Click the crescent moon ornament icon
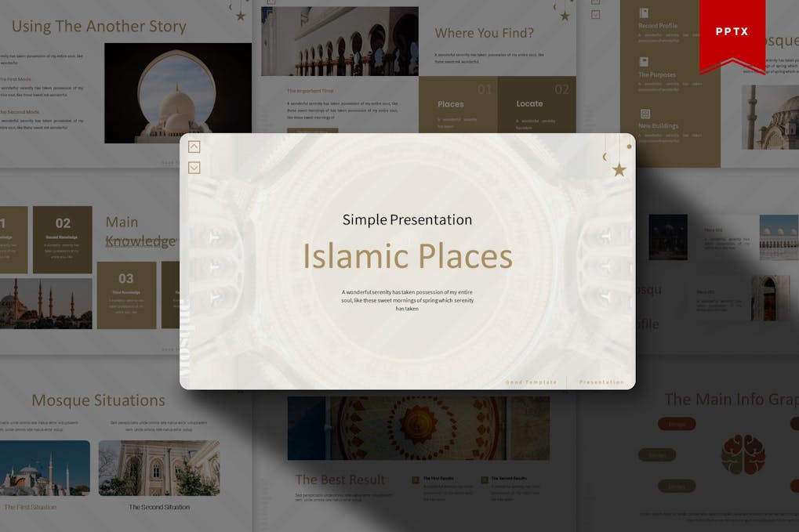This screenshot has height=532, width=799. 603,155
